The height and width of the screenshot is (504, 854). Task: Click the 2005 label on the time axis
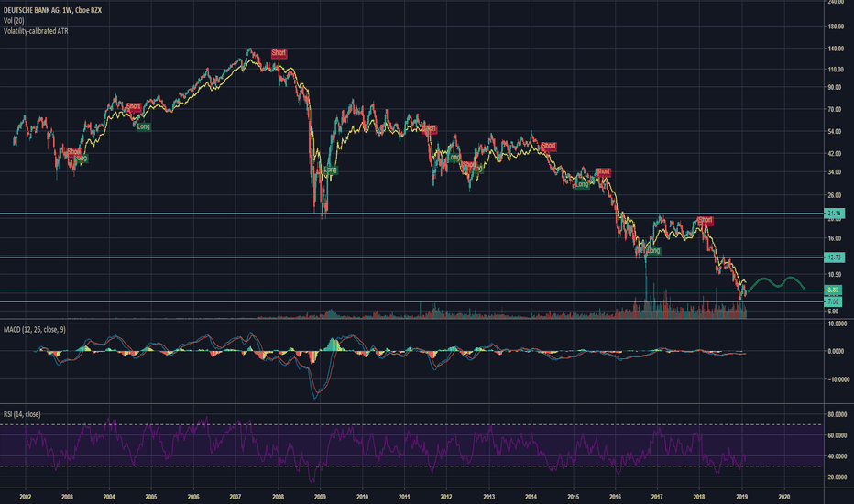click(151, 497)
